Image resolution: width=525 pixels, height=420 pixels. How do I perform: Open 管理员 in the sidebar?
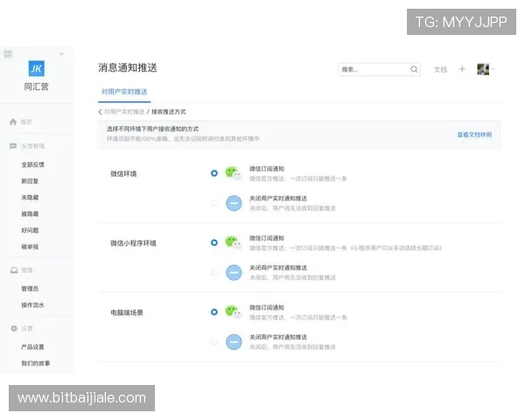(30, 289)
